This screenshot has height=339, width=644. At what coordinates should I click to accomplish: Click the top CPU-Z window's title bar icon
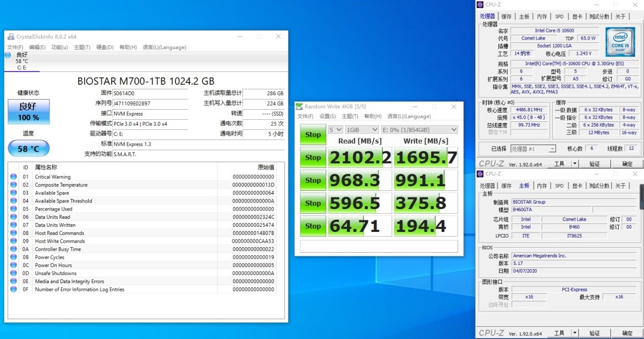pyautogui.click(x=481, y=4)
